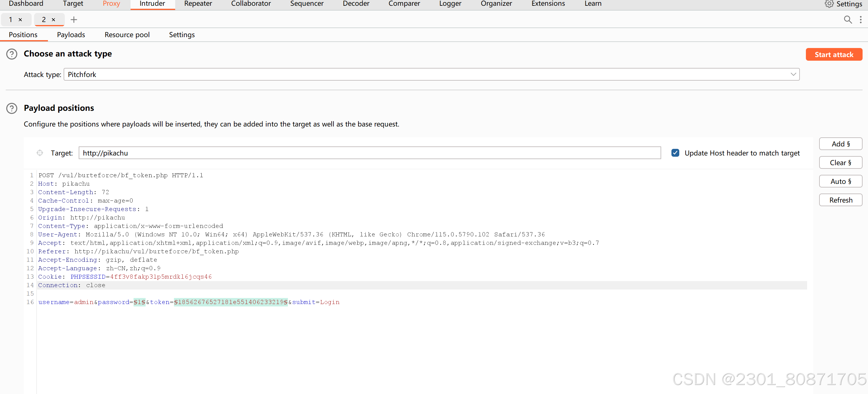Image resolution: width=868 pixels, height=394 pixels.
Task: Click the Add § button
Action: click(x=840, y=144)
